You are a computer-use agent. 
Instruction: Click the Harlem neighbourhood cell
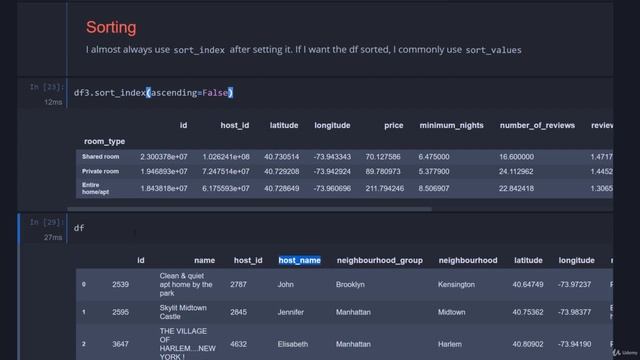click(450, 344)
